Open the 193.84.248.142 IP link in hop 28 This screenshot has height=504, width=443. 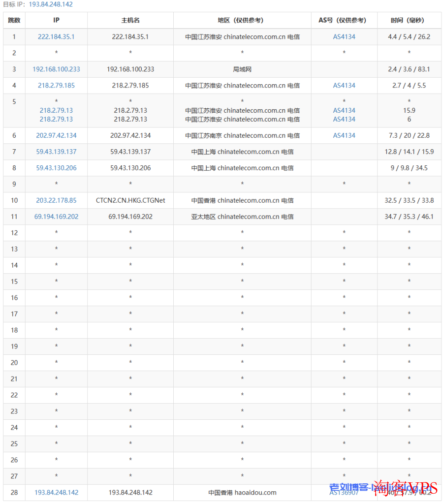click(56, 492)
